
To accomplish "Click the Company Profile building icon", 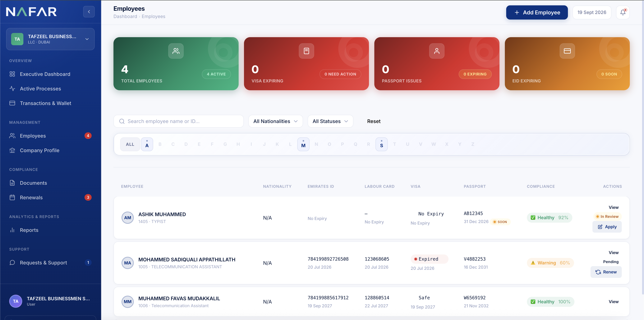I will (12, 150).
